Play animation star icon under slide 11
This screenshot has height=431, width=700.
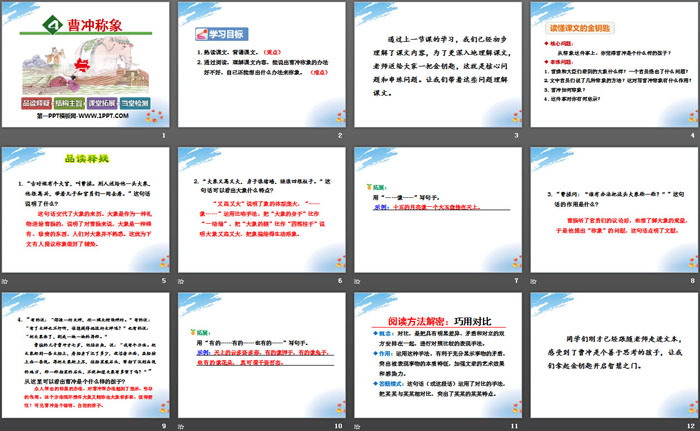click(357, 427)
